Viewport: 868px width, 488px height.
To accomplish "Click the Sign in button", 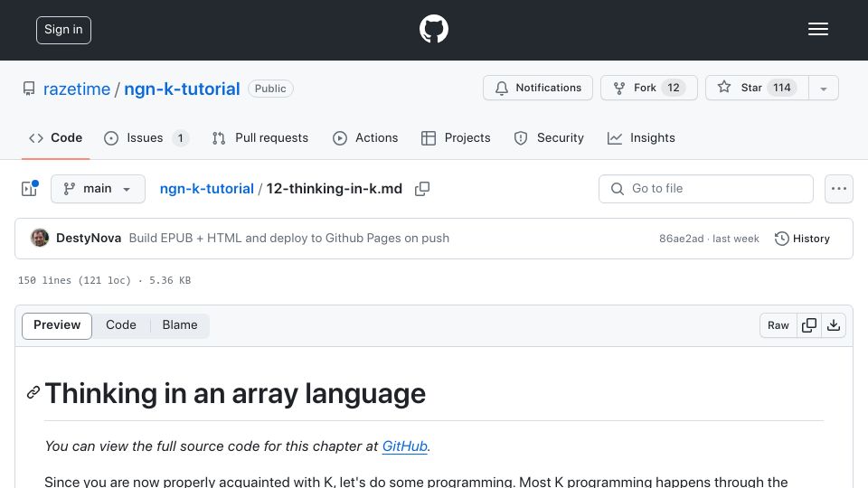I will [63, 30].
